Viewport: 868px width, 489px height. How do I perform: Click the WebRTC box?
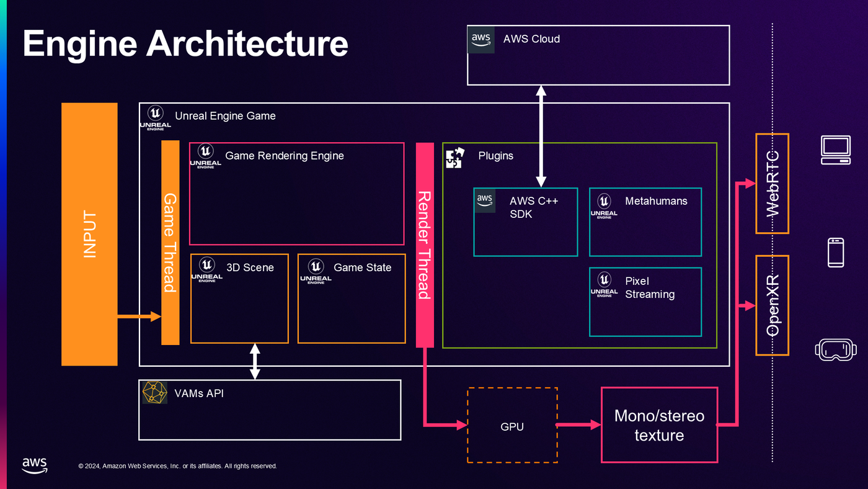click(x=773, y=184)
